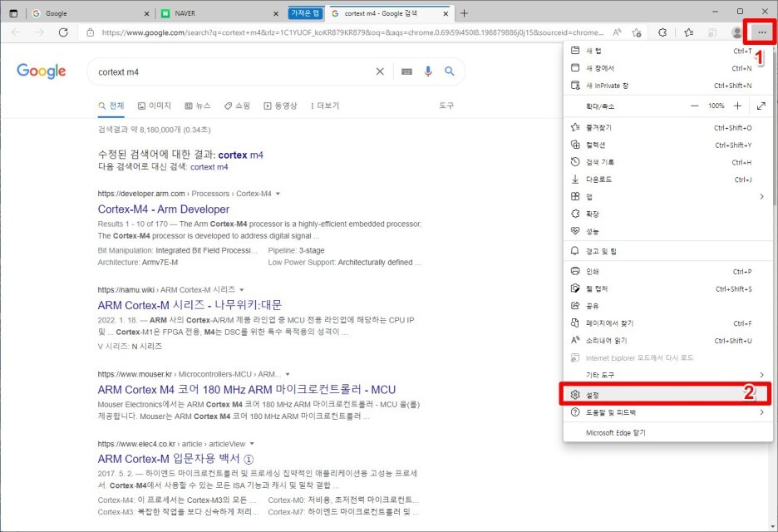Open 경고 및 팁 menu item
778x532 pixels.
(667, 251)
